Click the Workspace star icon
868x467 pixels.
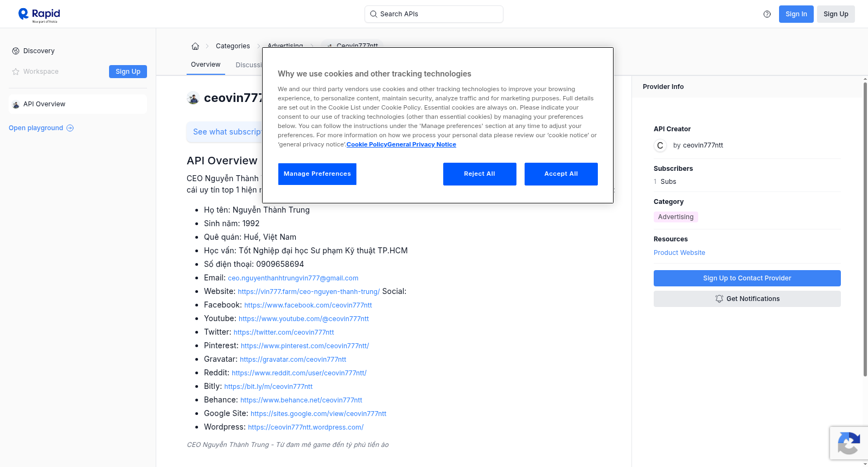(x=16, y=72)
